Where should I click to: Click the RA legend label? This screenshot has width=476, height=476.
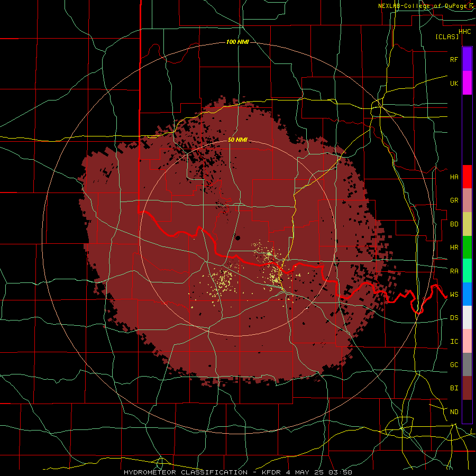(x=454, y=271)
